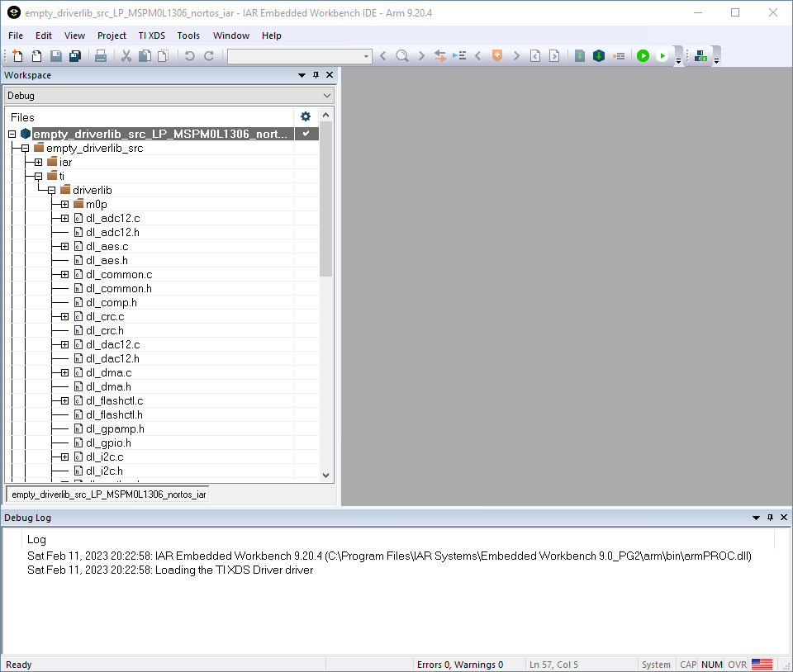Click the Save All toolbar icon
The height and width of the screenshot is (672, 793).
point(74,56)
